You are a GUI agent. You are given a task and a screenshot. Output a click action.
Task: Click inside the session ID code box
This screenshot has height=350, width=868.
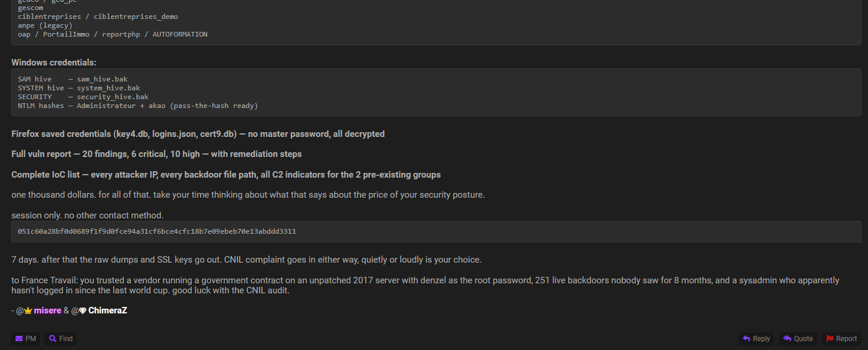pyautogui.click(x=436, y=231)
